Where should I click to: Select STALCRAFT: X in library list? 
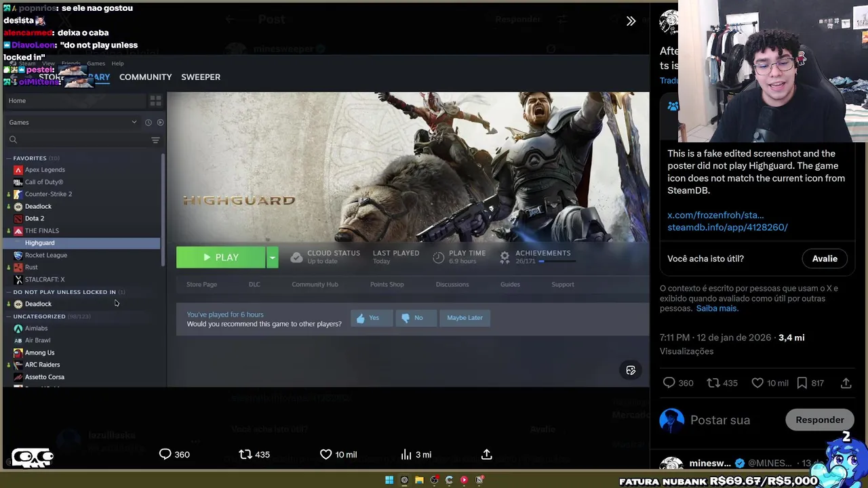[x=45, y=280]
